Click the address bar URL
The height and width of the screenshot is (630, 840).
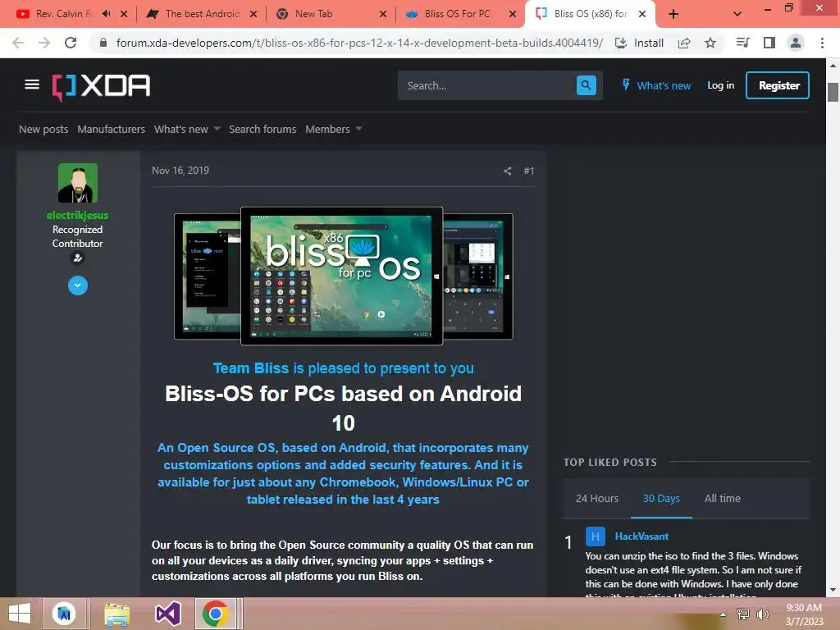(x=359, y=43)
